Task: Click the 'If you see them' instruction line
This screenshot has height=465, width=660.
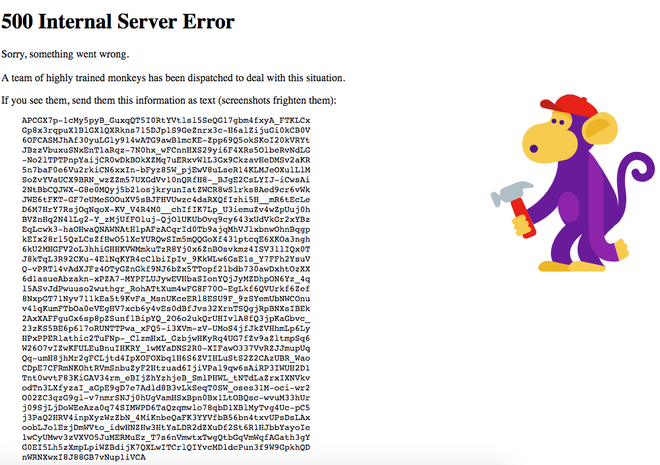Action: click(169, 101)
